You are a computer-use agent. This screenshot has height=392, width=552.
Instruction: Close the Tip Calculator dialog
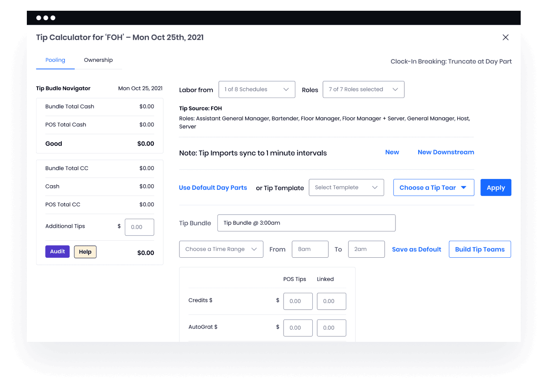[x=505, y=37]
